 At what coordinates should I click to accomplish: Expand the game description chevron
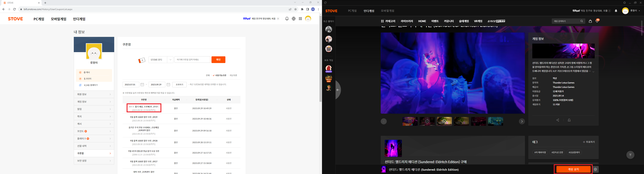click(x=593, y=72)
